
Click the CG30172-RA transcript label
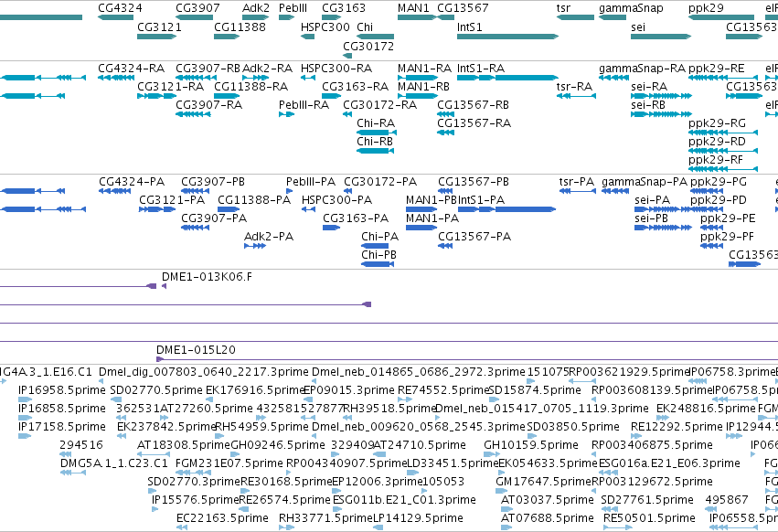[x=379, y=105]
